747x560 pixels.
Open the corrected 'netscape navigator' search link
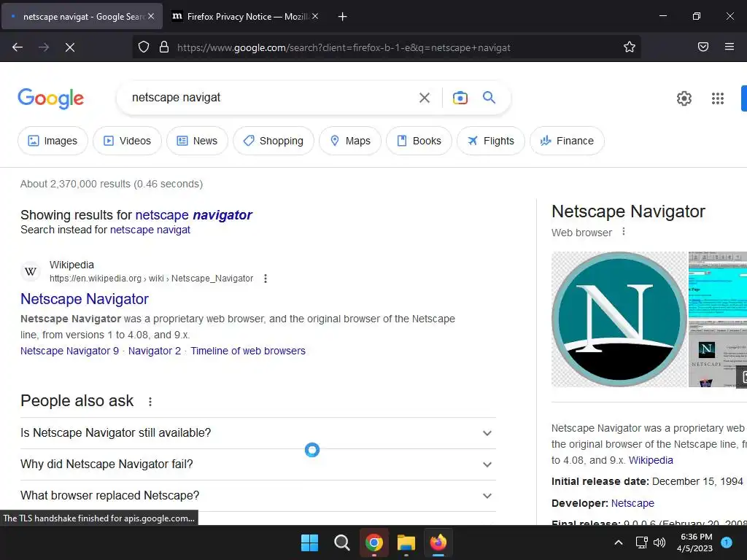(x=194, y=215)
